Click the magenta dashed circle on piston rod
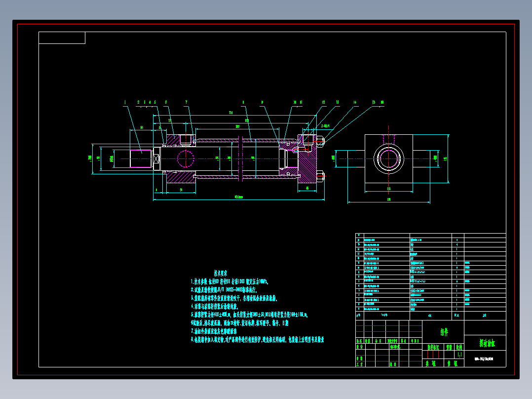Screen dimensions: 532x399 pyautogui.click(x=186, y=159)
